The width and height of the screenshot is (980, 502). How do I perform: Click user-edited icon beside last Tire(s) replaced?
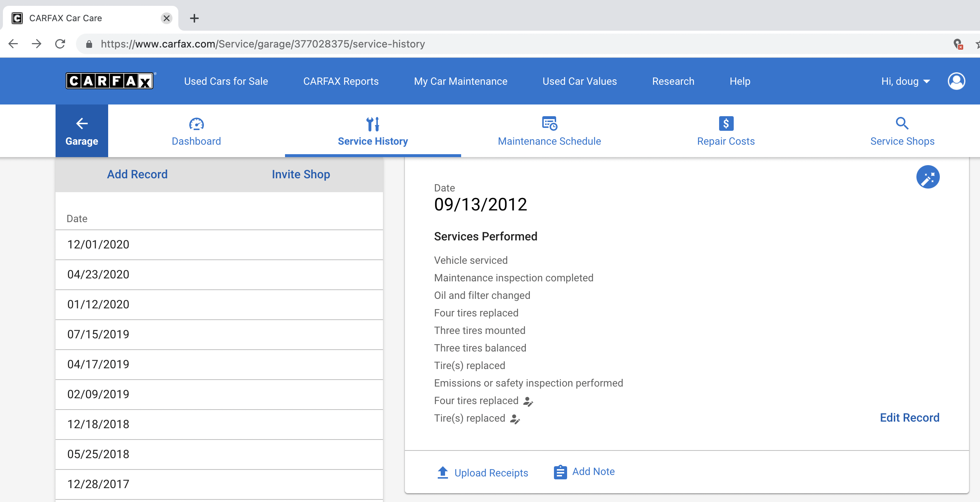point(515,419)
